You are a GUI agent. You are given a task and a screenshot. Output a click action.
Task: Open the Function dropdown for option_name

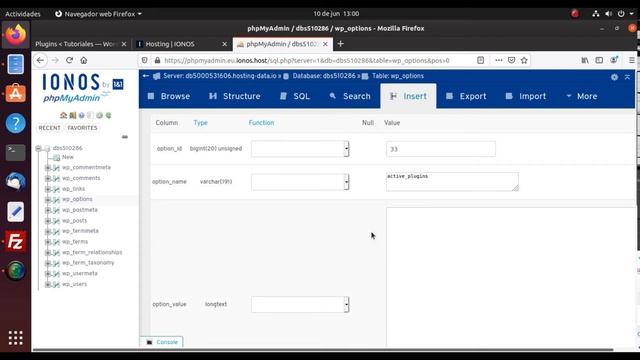coord(300,182)
